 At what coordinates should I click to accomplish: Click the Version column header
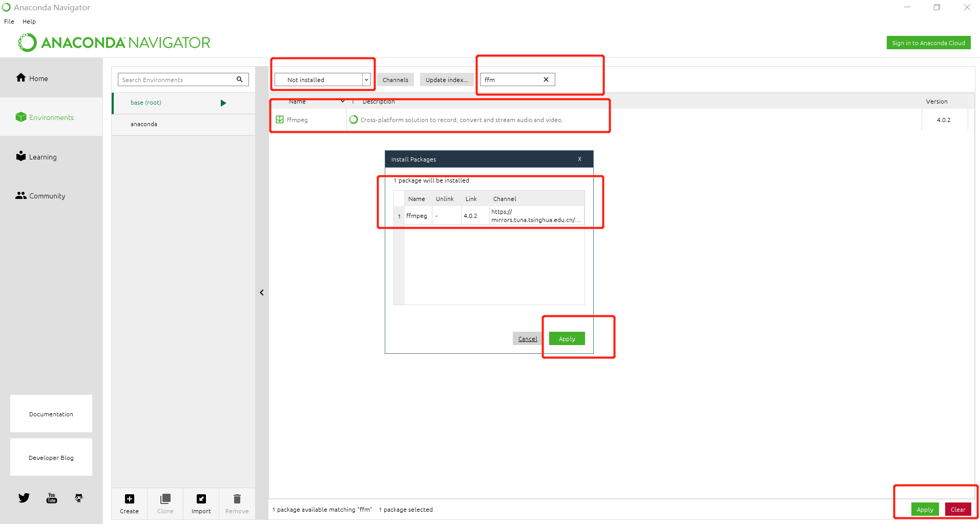[x=936, y=102]
